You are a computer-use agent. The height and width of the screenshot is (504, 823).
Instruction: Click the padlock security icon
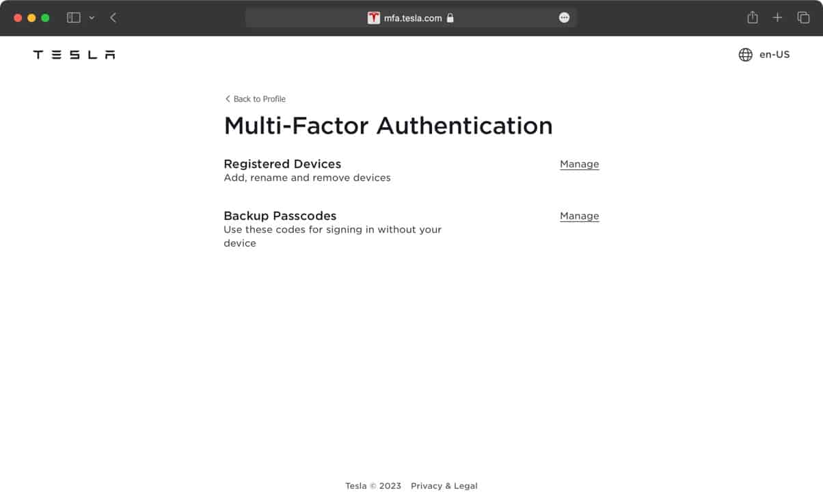point(450,18)
